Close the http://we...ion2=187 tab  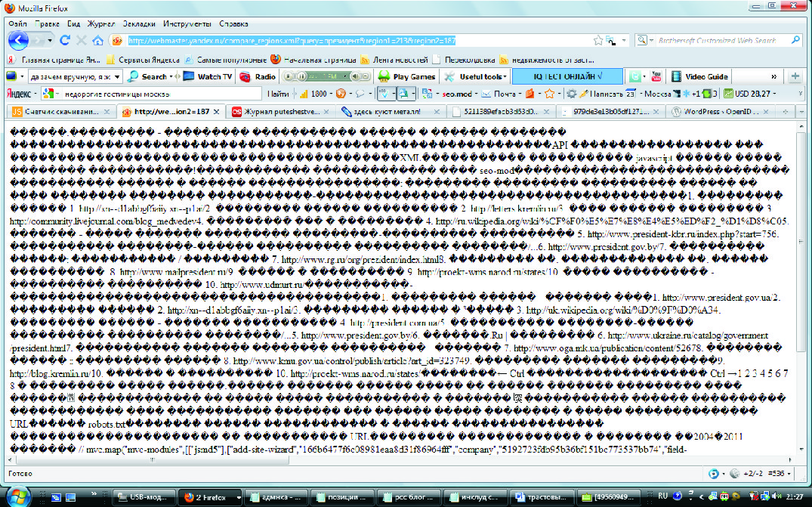pyautogui.click(x=217, y=111)
